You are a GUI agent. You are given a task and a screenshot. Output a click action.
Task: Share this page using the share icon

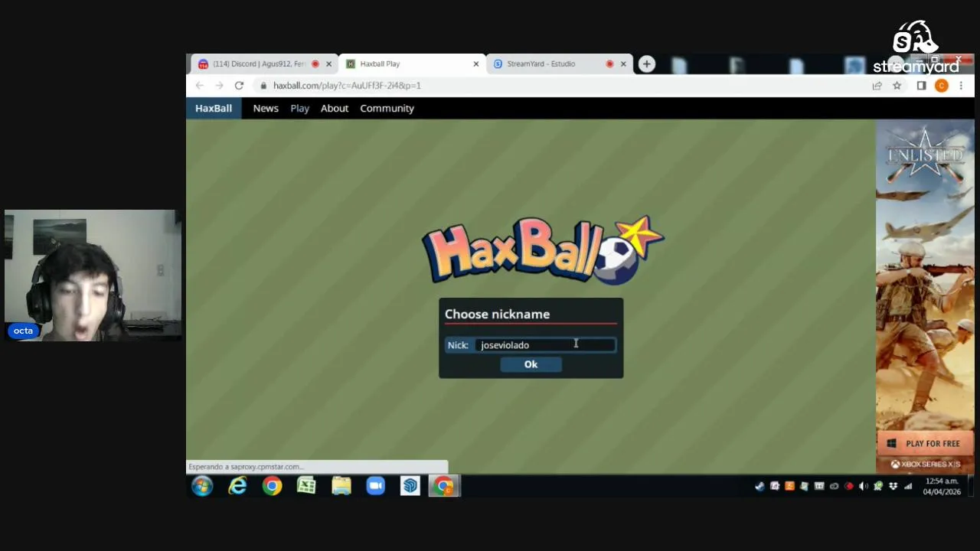pos(877,86)
